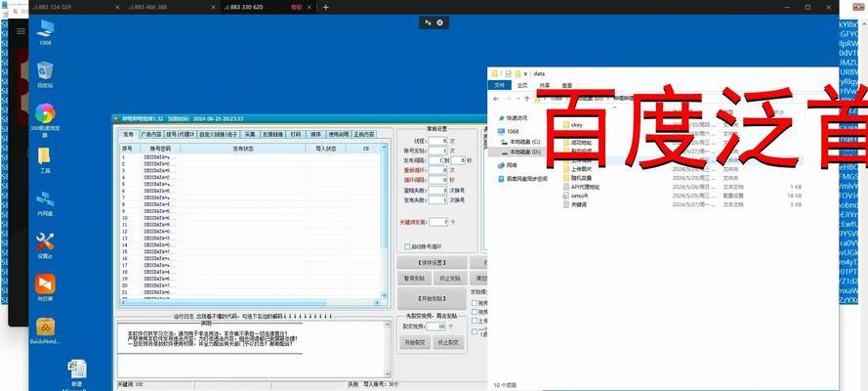Select 本地磁盘 (C:) in Explorer sidebar
The width and height of the screenshot is (868, 391).
(519, 142)
